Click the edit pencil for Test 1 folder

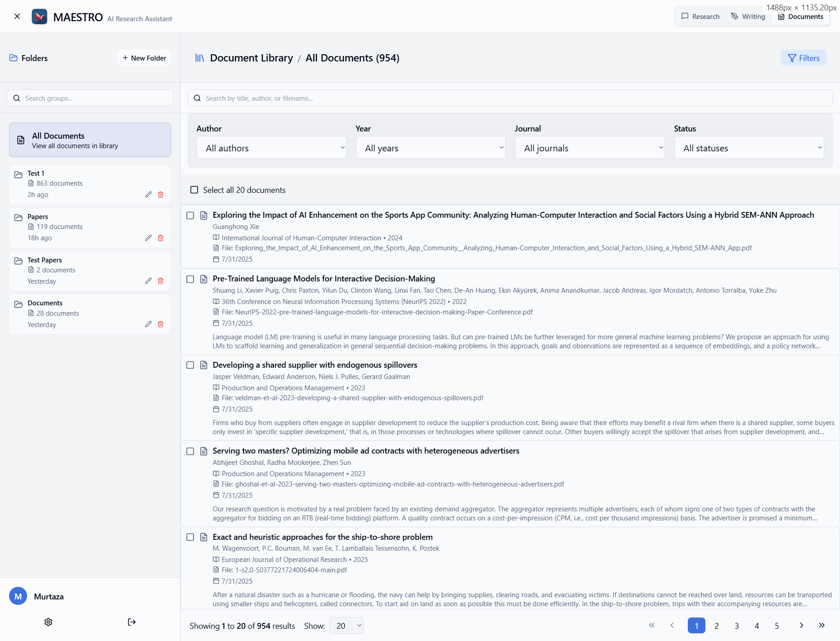point(148,195)
